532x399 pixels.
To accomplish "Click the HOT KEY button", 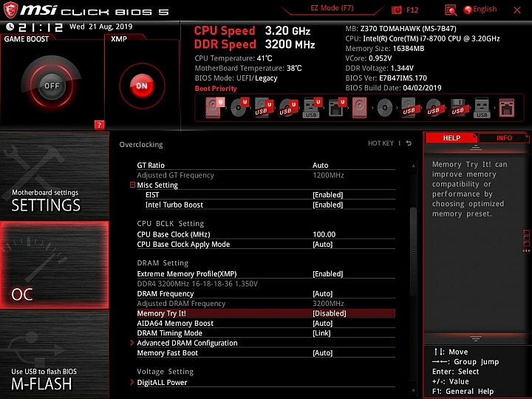I will click(x=381, y=143).
